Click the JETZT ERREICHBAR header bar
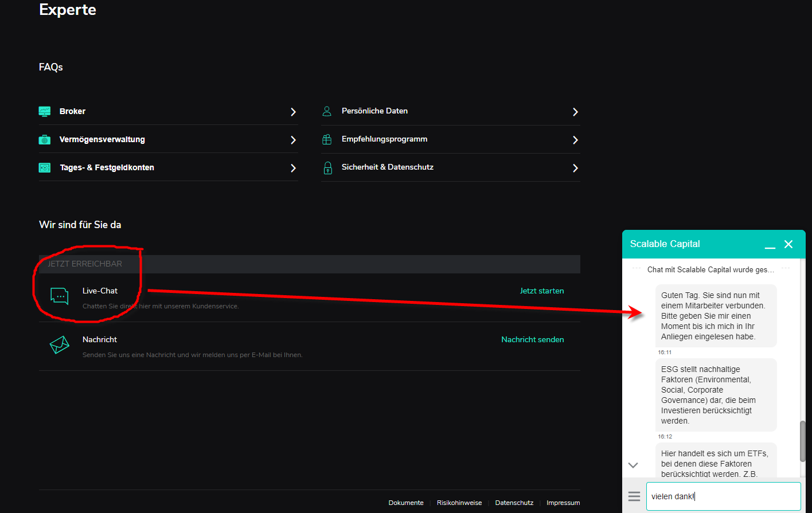The width and height of the screenshot is (812, 513). coord(310,264)
